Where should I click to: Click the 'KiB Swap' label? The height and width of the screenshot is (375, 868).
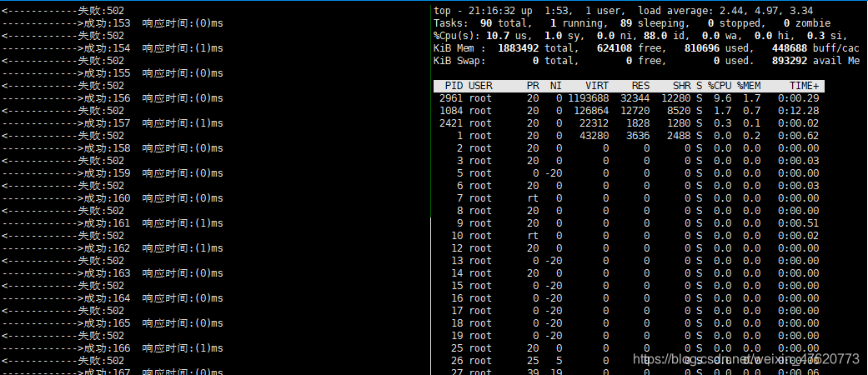459,61
